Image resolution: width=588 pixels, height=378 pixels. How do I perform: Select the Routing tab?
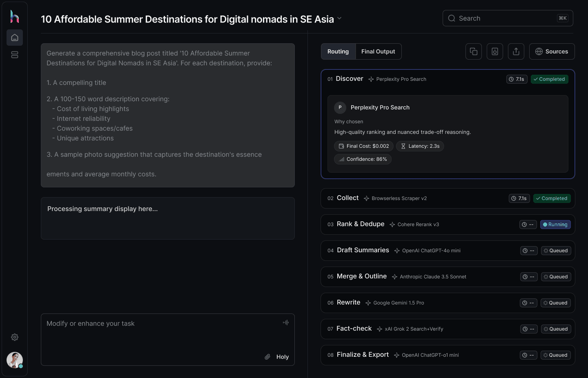click(338, 51)
